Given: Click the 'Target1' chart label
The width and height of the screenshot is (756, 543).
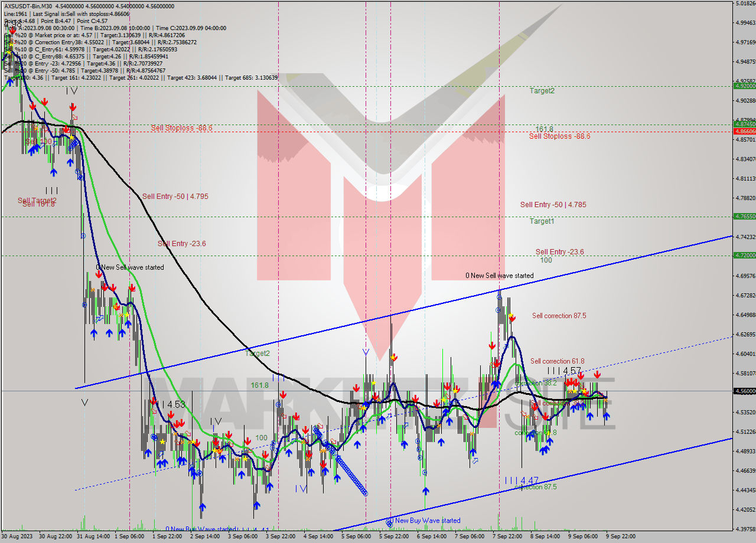Looking at the screenshot, I should pos(542,221).
